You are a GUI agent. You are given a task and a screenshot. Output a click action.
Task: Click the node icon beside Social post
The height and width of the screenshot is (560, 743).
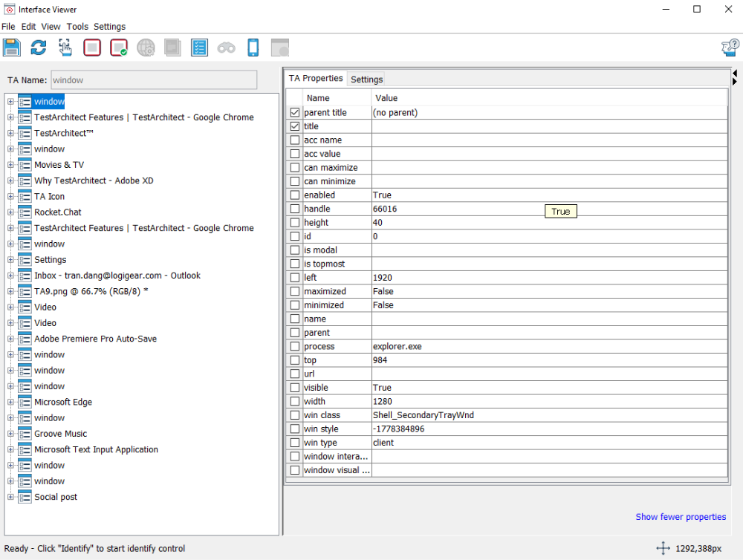click(x=25, y=497)
